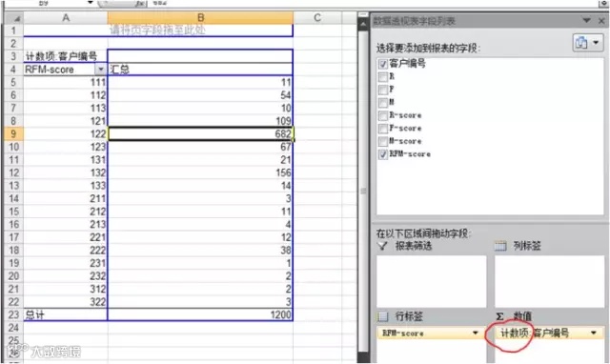610x364 pixels.
Task: Select the RFM-score value 222 cell
Action: coord(66,250)
